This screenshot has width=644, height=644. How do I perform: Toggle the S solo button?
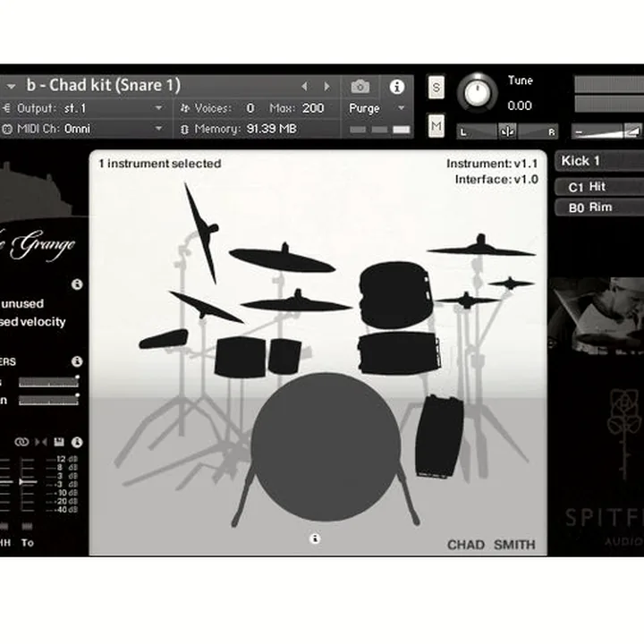pyautogui.click(x=436, y=87)
